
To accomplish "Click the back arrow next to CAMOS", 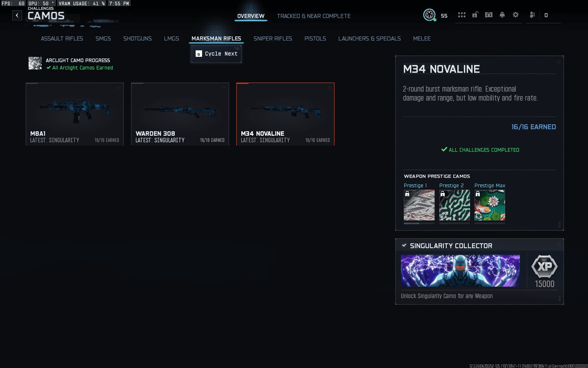I will coord(17,16).
